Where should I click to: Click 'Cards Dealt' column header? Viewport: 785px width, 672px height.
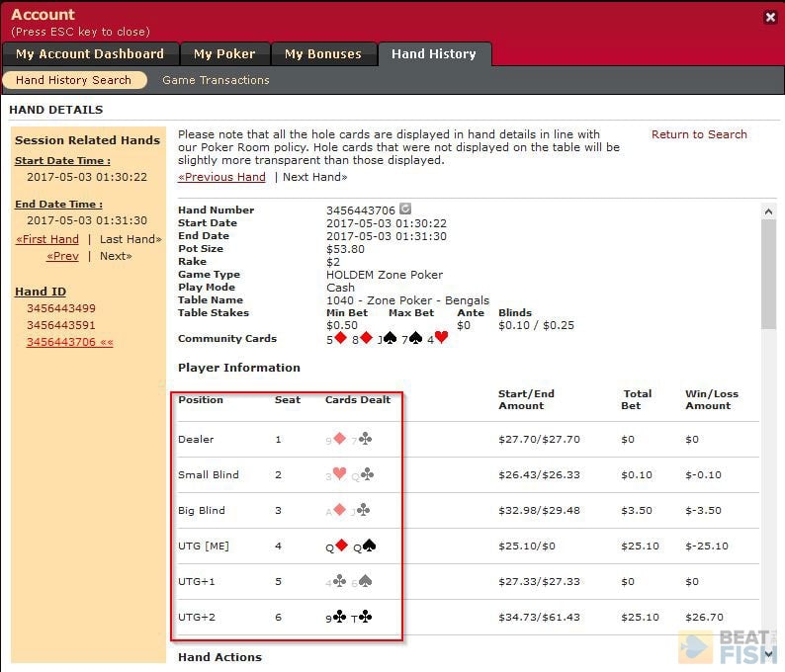point(358,400)
